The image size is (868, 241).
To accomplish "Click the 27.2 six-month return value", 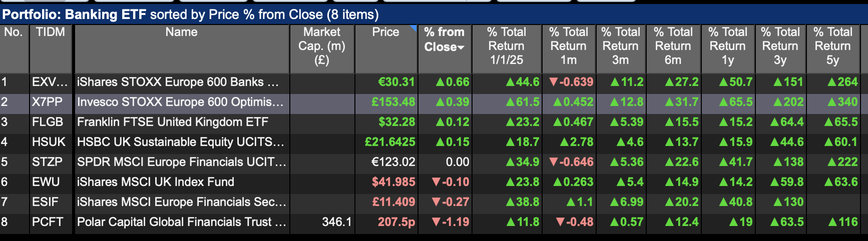I will click(682, 82).
